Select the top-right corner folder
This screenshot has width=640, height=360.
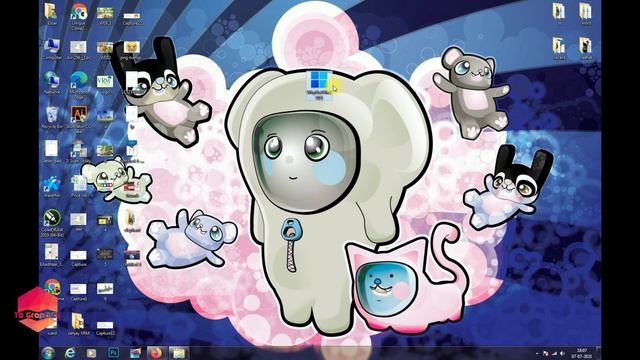click(x=586, y=14)
